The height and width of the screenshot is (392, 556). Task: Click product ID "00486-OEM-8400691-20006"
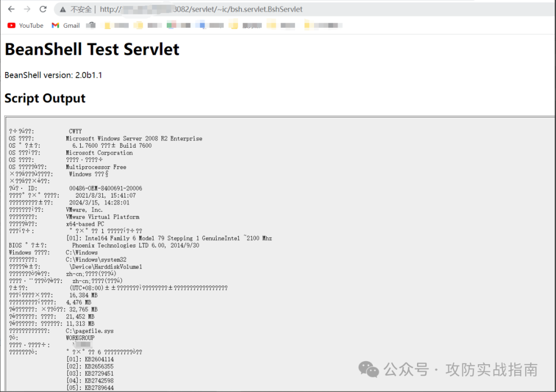[x=106, y=189]
